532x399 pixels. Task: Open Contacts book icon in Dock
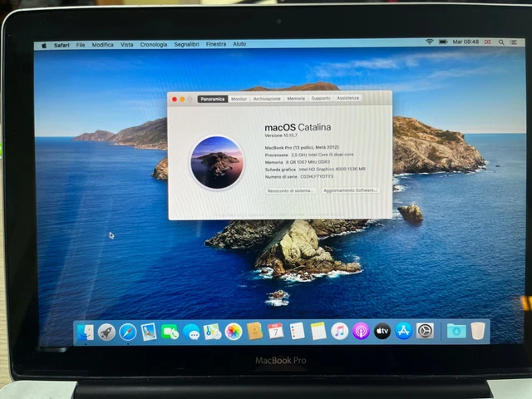(x=255, y=331)
